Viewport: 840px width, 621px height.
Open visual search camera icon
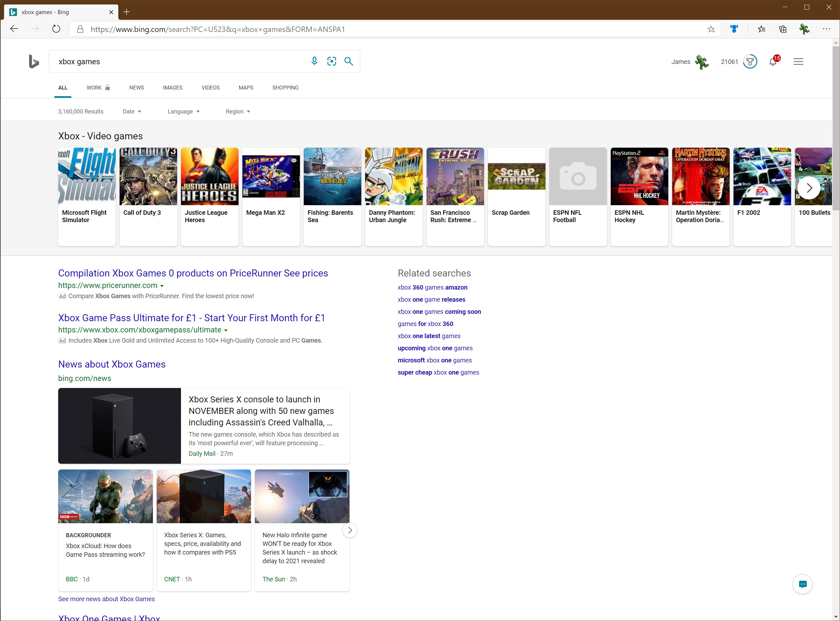tap(331, 61)
